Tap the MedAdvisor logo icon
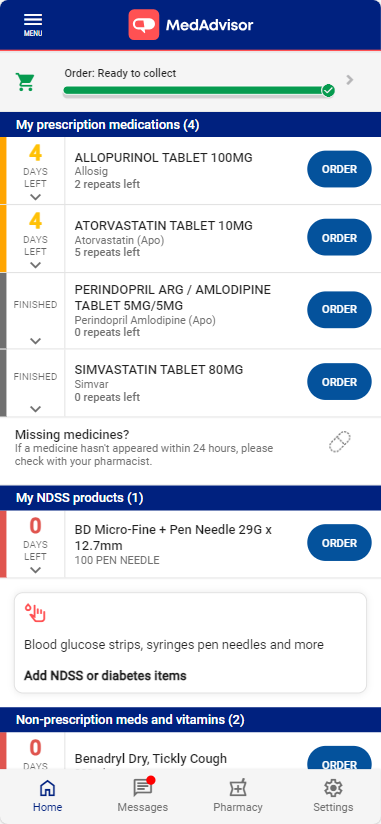The image size is (381, 824). pyautogui.click(x=143, y=25)
